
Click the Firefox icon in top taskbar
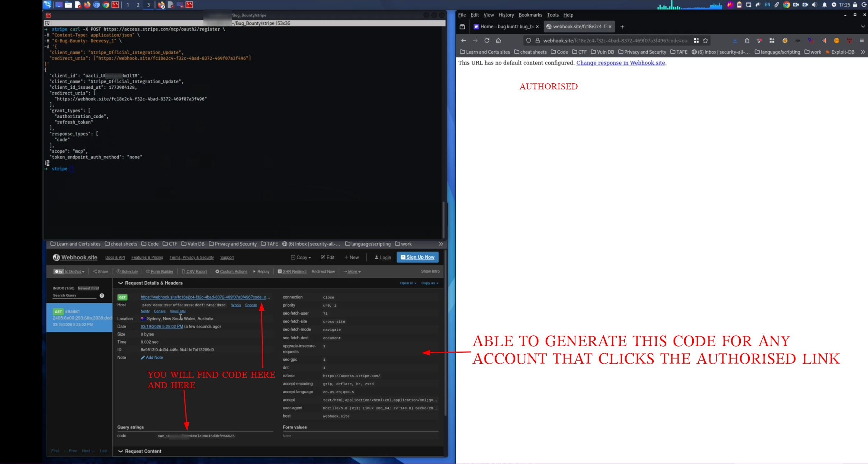pyautogui.click(x=87, y=5)
